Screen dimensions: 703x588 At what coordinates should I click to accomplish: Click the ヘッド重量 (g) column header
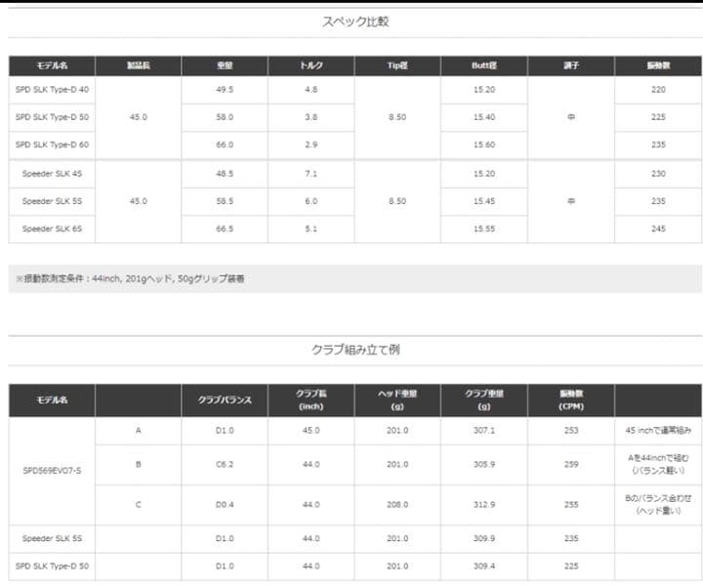pos(396,399)
